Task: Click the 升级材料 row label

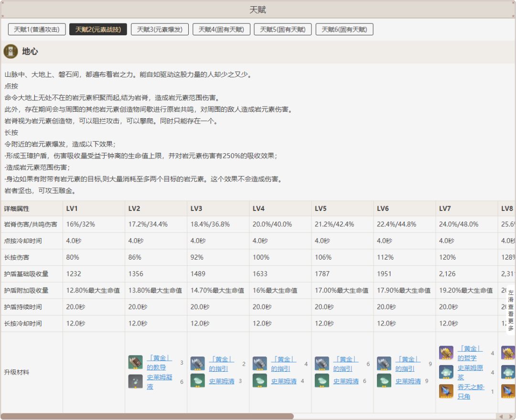Action: 16,372
